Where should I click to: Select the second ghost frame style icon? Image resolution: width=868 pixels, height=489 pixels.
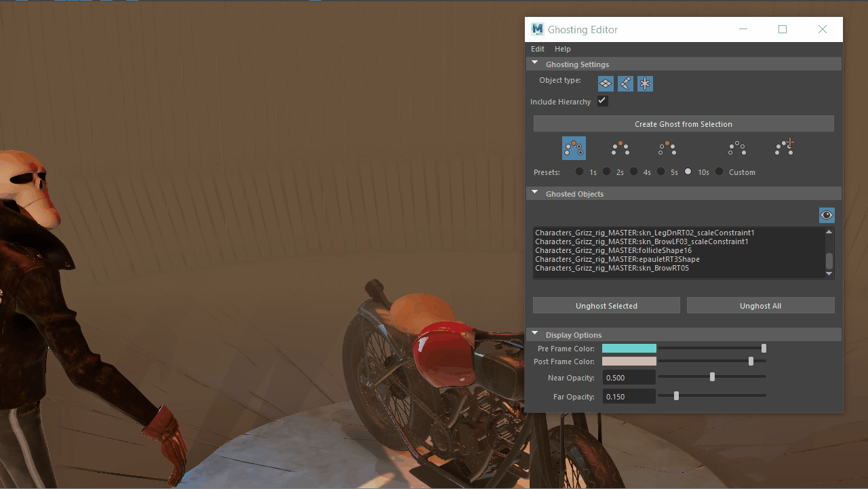[x=620, y=148]
